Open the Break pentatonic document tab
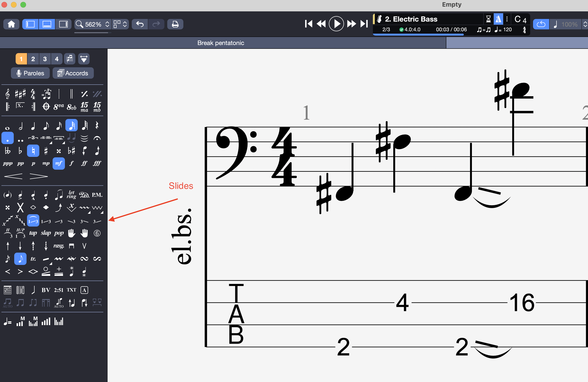 tap(221, 43)
